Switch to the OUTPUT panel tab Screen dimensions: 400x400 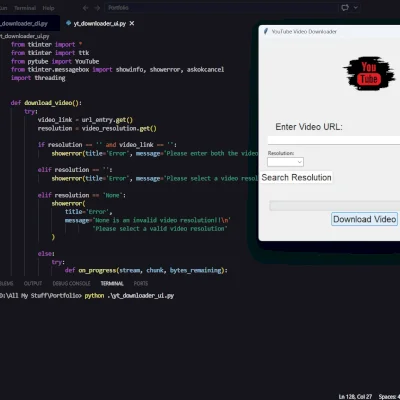tap(33, 283)
